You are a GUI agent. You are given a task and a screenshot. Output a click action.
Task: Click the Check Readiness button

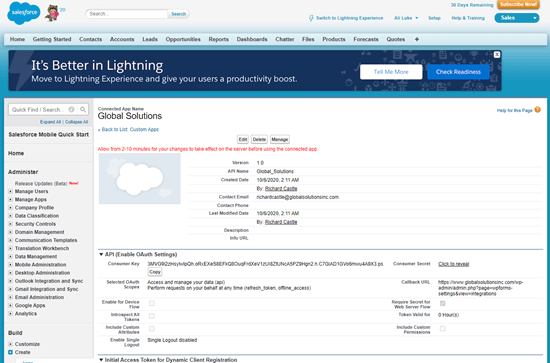(x=458, y=72)
